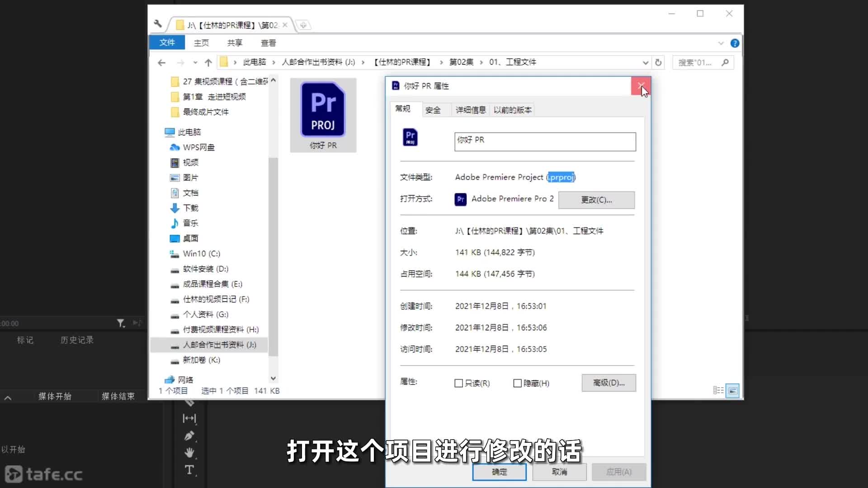Open the 成品课程合集 (E:) drive
The image size is (868, 488).
[206, 284]
